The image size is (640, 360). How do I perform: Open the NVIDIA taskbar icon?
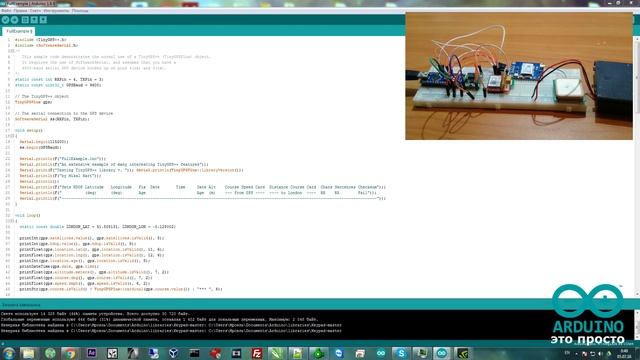(462, 353)
